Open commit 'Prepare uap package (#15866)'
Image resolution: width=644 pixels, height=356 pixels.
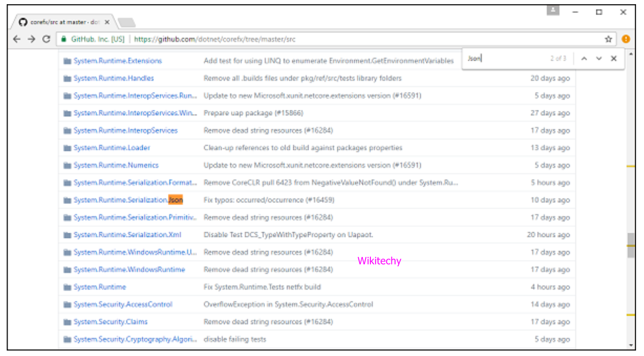point(253,113)
